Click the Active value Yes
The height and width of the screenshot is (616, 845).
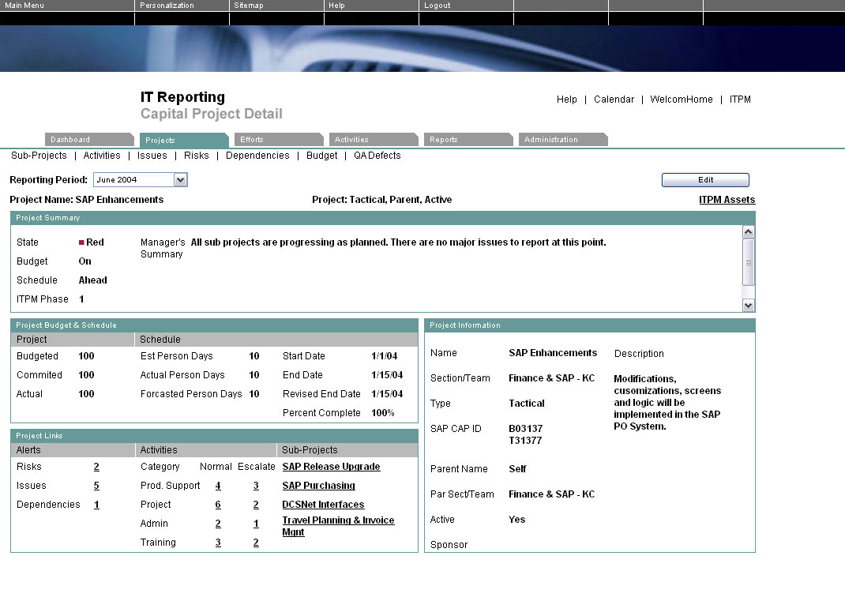point(516,520)
